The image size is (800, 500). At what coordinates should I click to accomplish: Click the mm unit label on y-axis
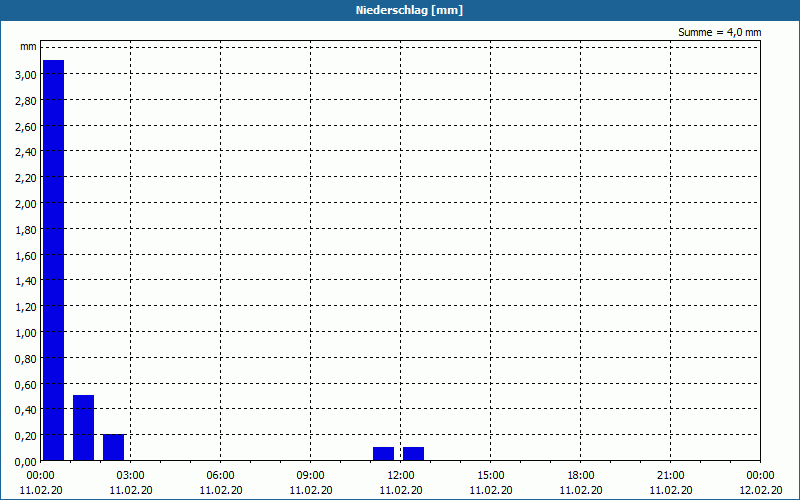coord(29,47)
